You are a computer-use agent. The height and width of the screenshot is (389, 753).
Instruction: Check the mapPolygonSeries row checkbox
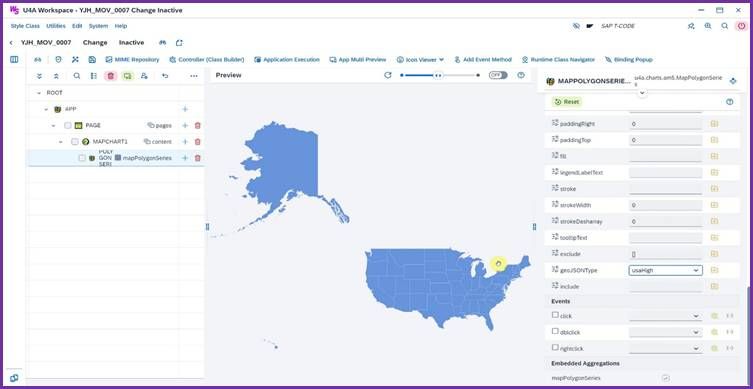coord(82,158)
